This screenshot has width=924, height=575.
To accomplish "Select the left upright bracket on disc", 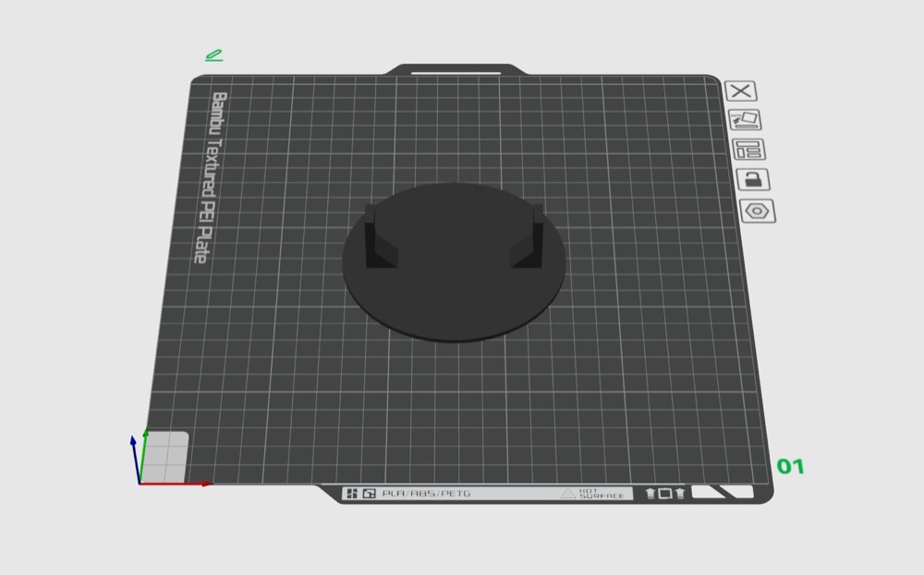I will (x=379, y=237).
